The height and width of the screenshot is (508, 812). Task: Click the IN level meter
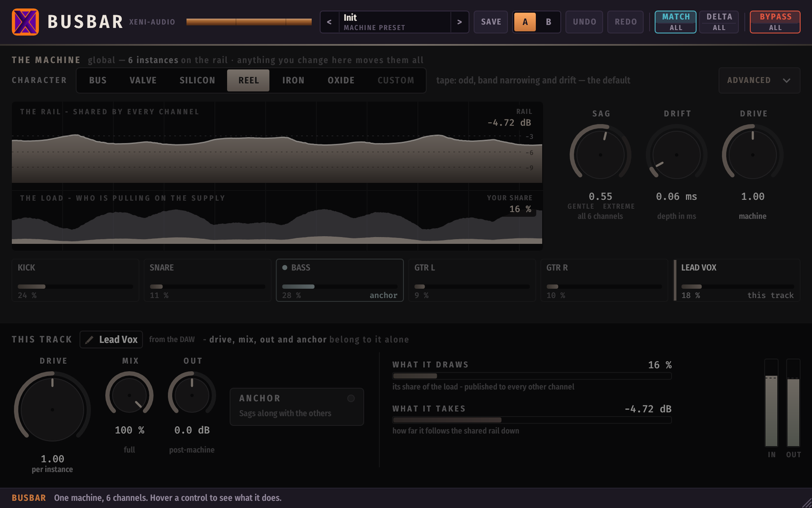click(x=771, y=403)
